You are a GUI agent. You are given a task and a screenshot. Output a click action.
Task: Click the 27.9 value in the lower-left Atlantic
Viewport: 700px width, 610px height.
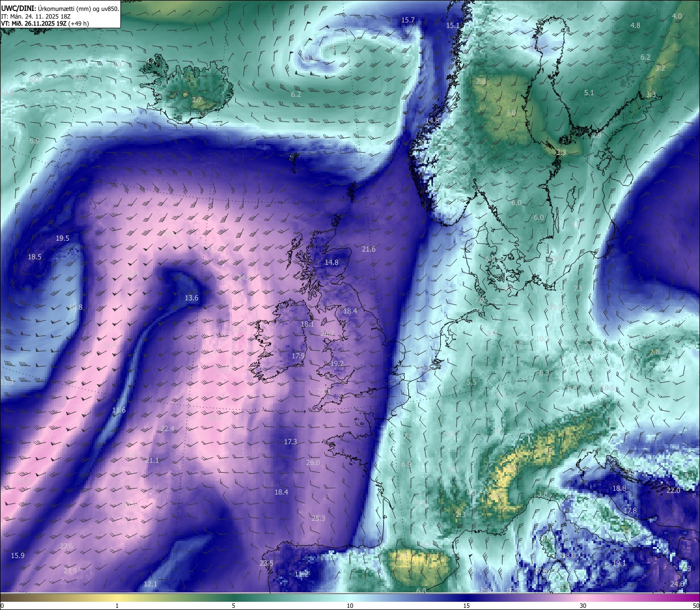(x=70, y=571)
